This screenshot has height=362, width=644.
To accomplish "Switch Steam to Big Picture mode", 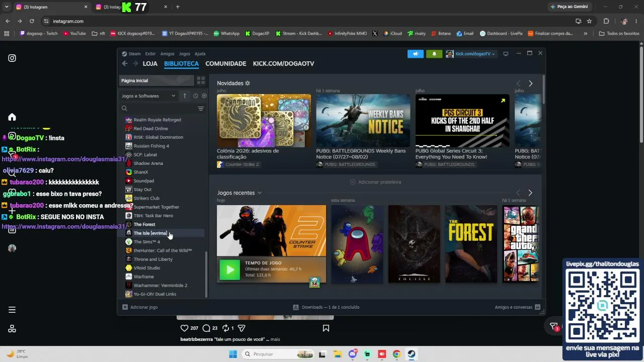I will tap(506, 54).
